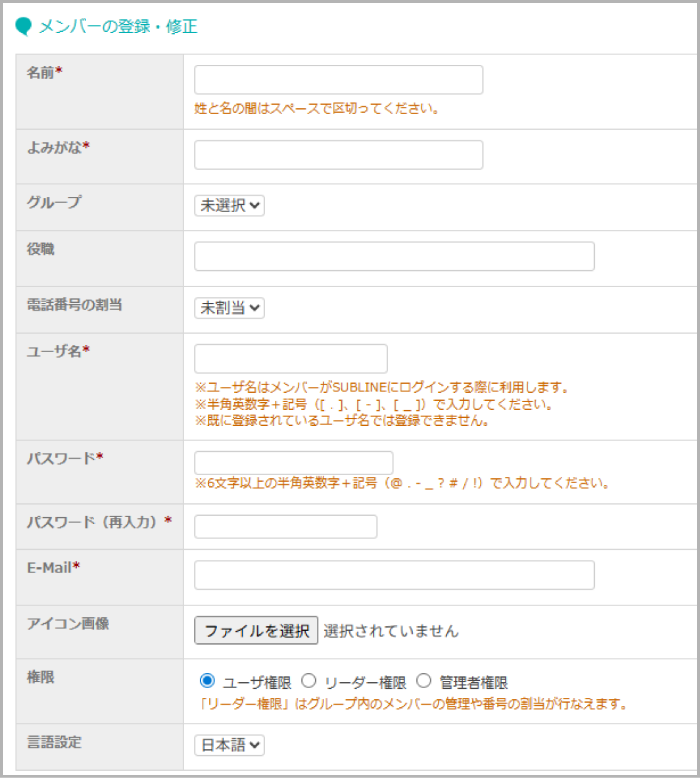This screenshot has width=700, height=778.
Task: Click the teal speech bubble icon beside the title
Action: pos(24,26)
